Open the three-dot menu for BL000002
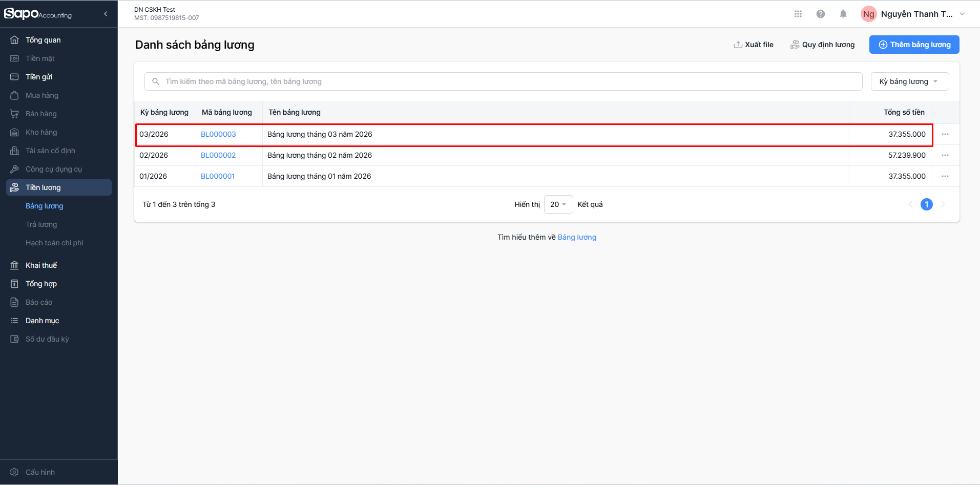The width and height of the screenshot is (980, 485). coord(945,155)
